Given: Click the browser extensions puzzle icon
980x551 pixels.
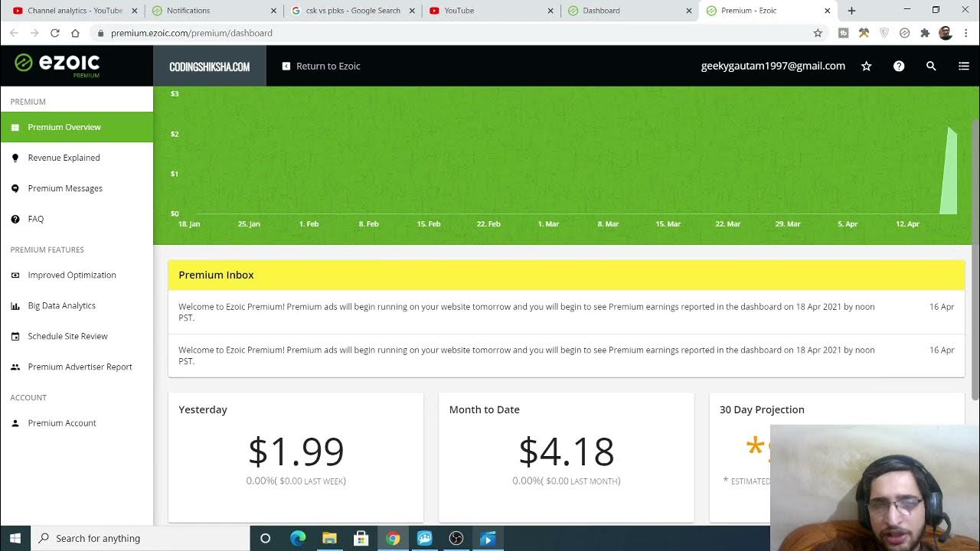Looking at the screenshot, I should click(x=925, y=33).
